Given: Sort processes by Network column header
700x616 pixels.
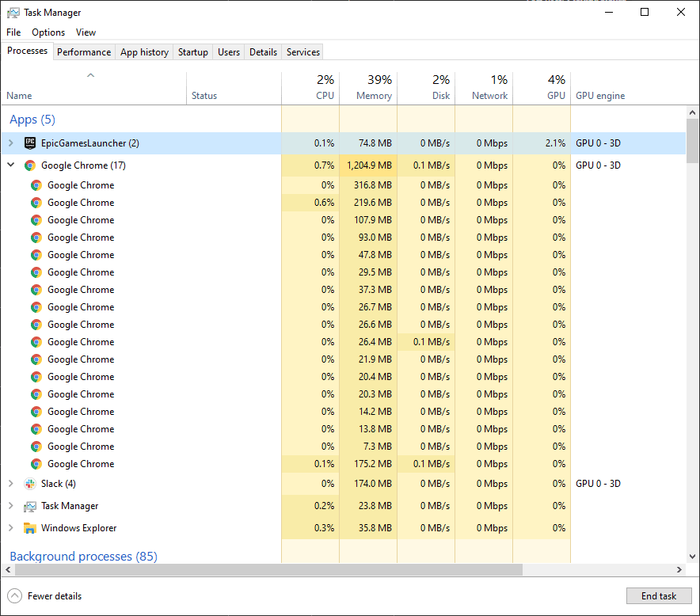Looking at the screenshot, I should pos(484,89).
